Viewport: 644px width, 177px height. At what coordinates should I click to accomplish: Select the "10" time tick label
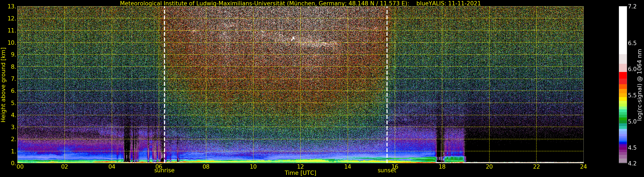pyautogui.click(x=253, y=167)
